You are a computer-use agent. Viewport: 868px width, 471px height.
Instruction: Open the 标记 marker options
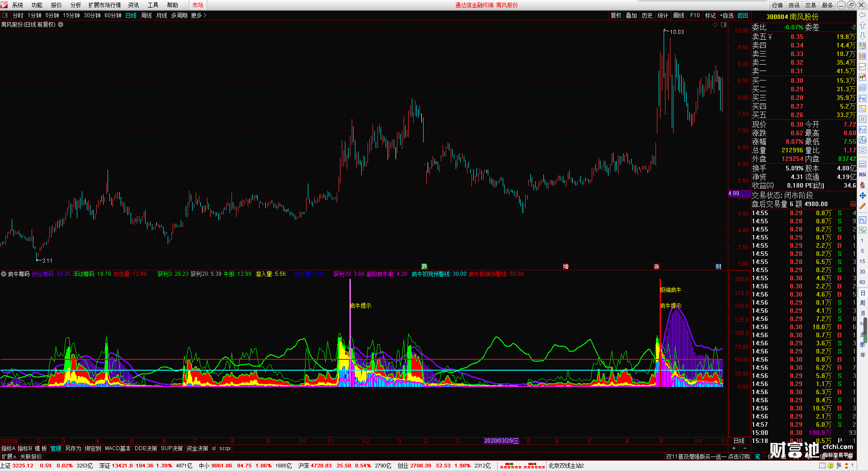pos(710,15)
